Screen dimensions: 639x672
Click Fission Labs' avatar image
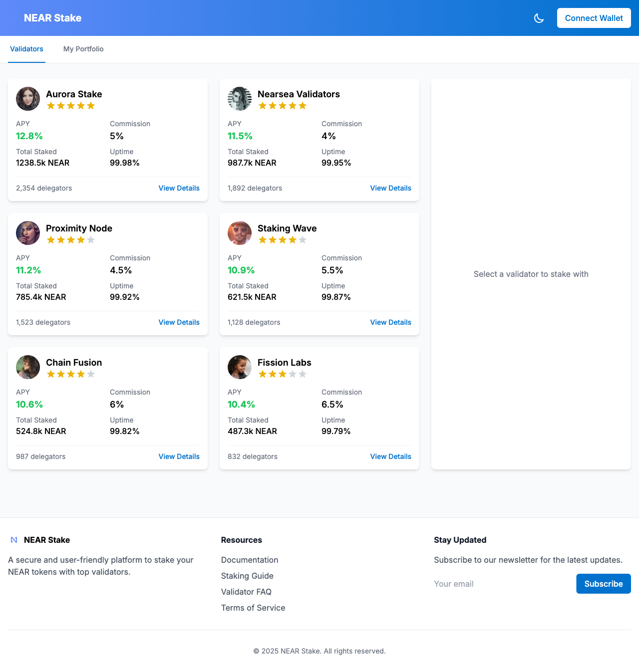pos(240,367)
